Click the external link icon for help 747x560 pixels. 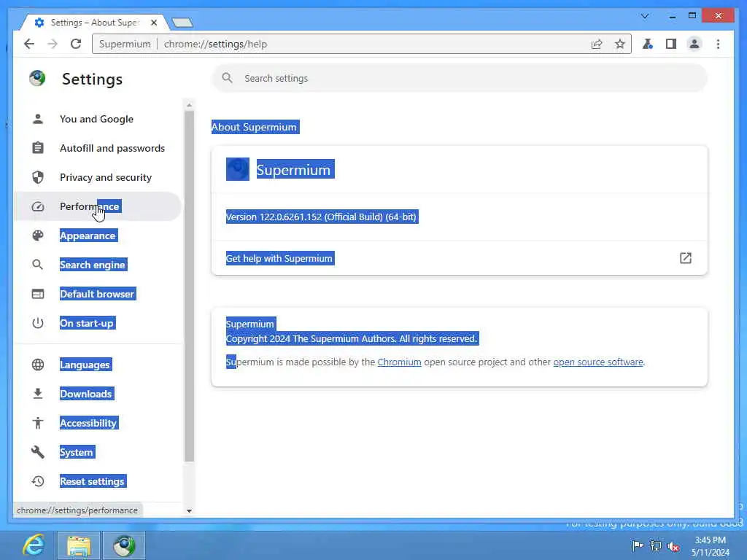pyautogui.click(x=685, y=258)
